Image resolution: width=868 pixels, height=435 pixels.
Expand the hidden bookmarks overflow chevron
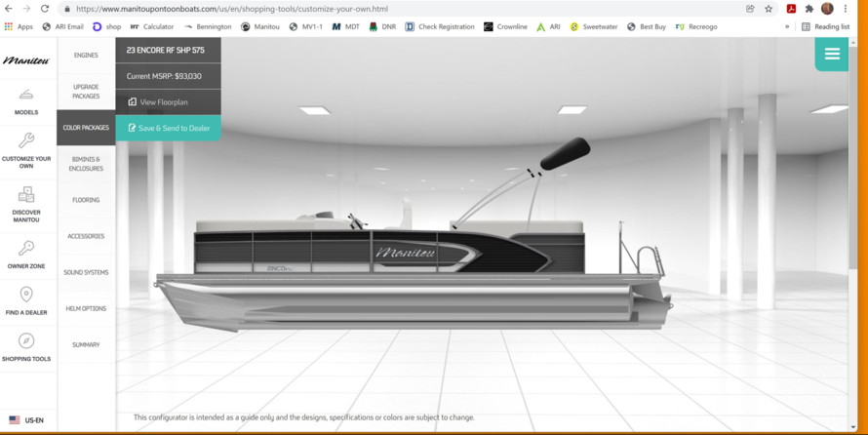point(787,27)
